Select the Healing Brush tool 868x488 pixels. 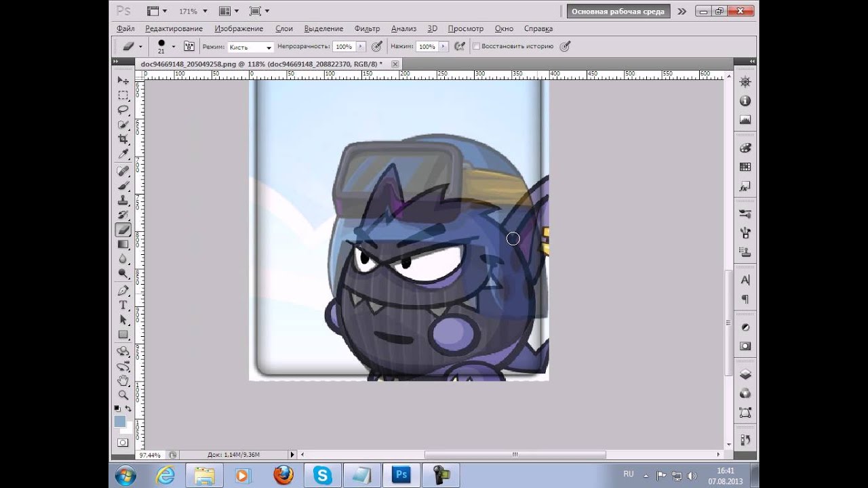coord(123,171)
